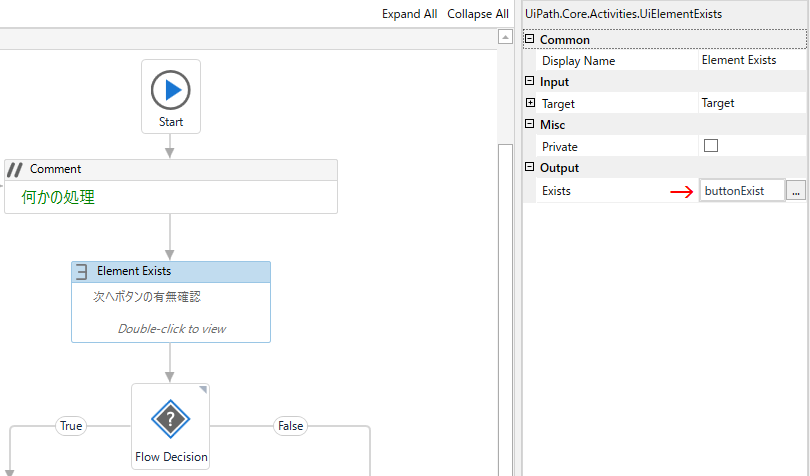Select the False branch label

point(290,426)
